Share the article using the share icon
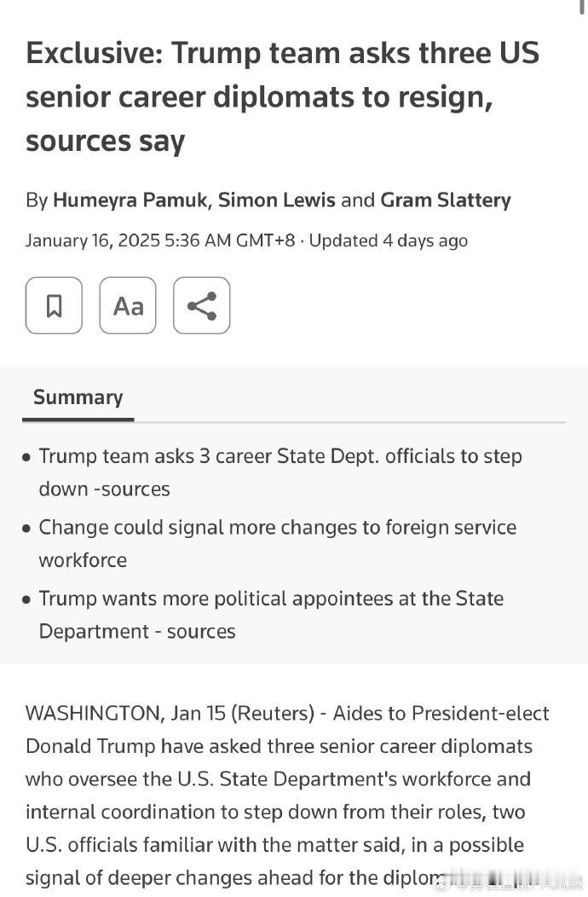 point(201,305)
